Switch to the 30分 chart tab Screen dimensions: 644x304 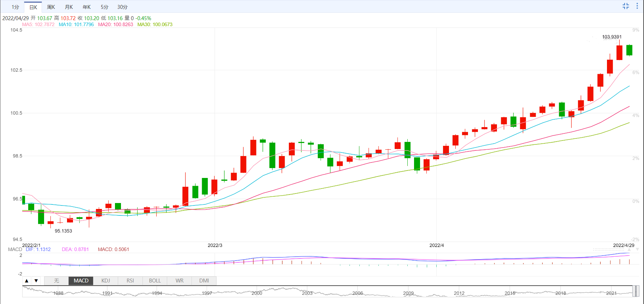122,7
